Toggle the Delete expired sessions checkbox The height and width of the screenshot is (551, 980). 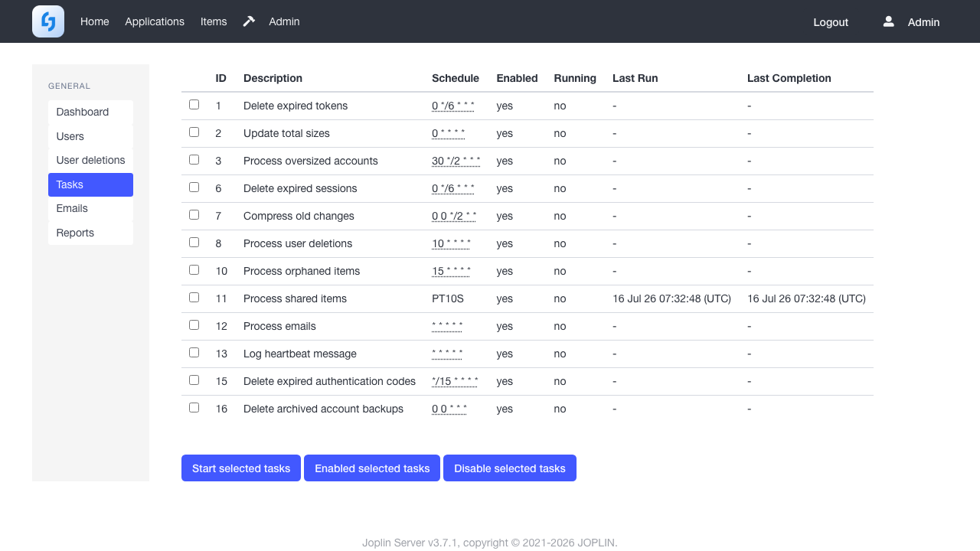(x=194, y=187)
